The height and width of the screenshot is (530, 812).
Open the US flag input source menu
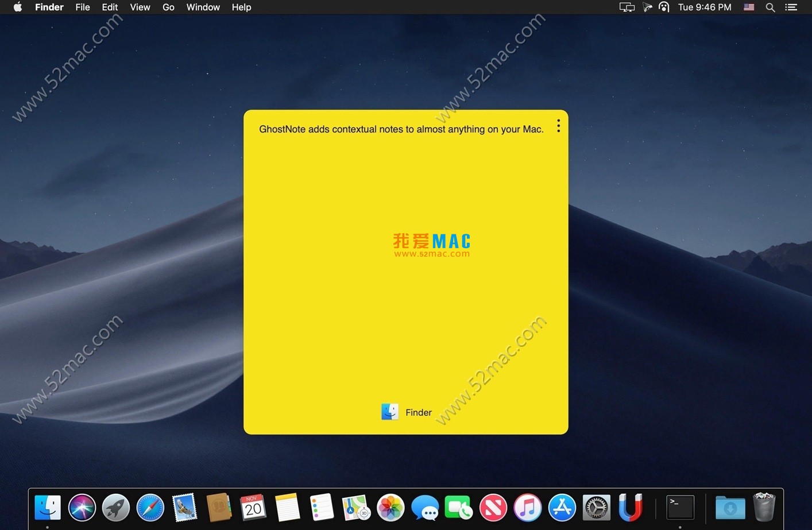[749, 7]
